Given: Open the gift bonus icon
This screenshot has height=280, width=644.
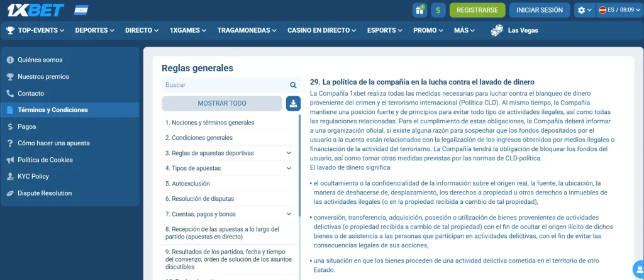Looking at the screenshot, I should [x=419, y=10].
